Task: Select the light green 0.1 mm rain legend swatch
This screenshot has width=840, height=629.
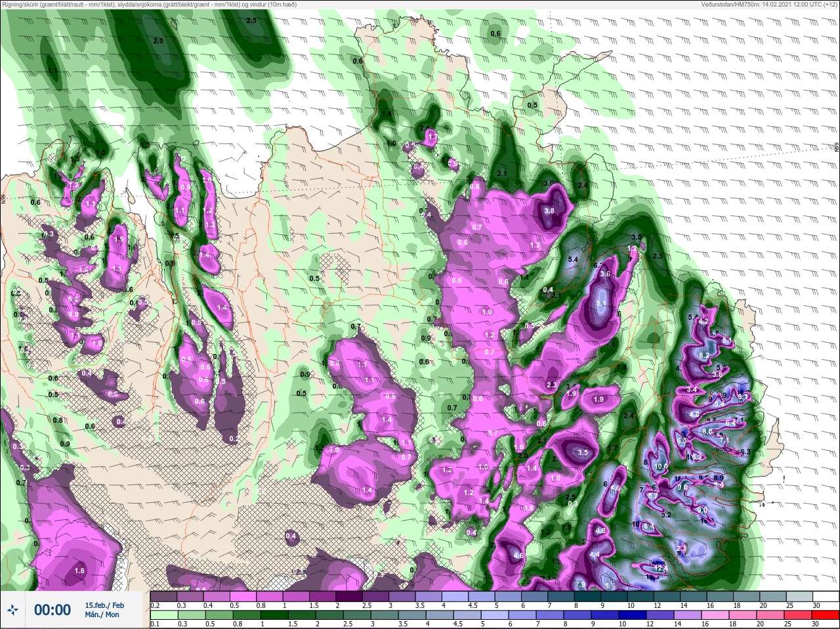Action: pyautogui.click(x=164, y=615)
